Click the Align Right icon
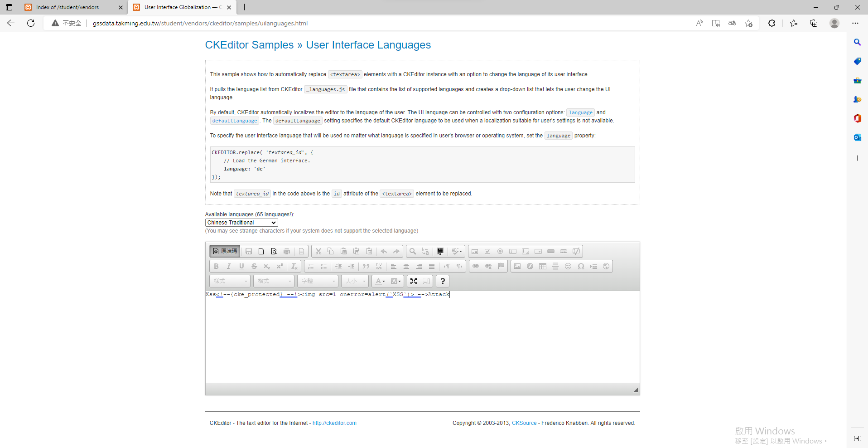The height and width of the screenshot is (448, 868). pos(419,266)
